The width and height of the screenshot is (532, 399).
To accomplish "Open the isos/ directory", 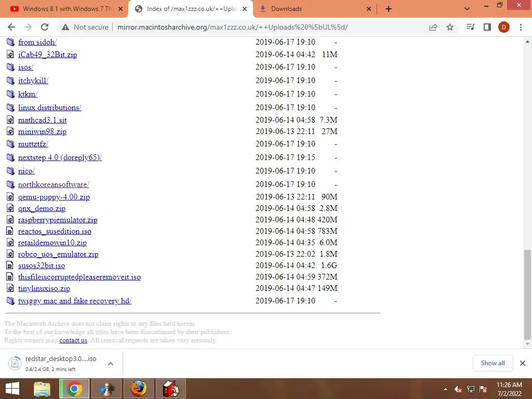I will click(x=26, y=67).
